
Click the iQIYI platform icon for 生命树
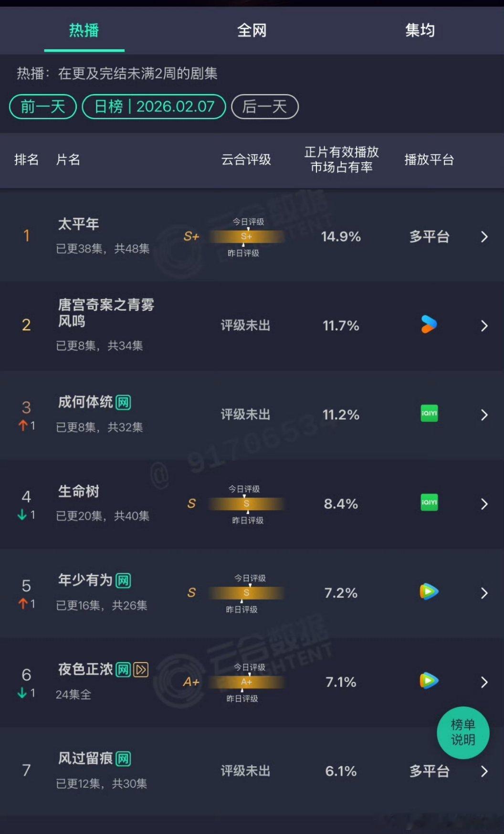pos(428,503)
